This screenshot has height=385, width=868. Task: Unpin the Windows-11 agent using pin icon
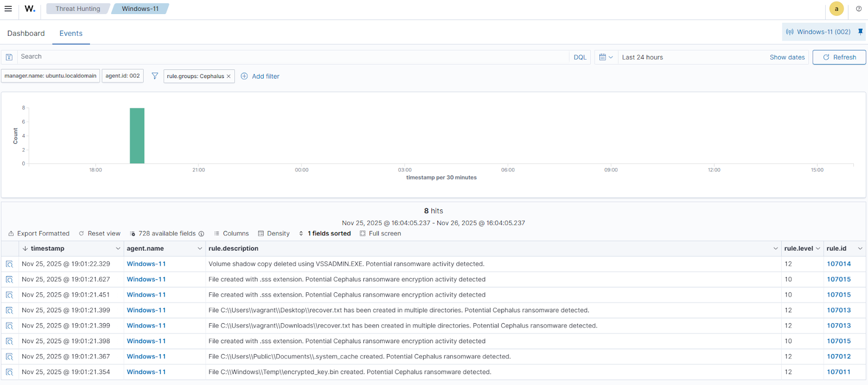[x=860, y=32]
